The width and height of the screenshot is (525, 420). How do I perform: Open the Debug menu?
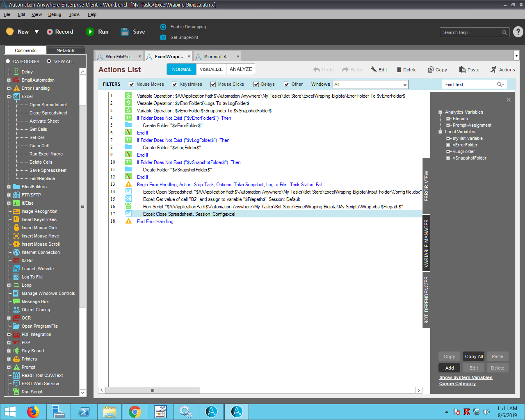pyautogui.click(x=55, y=14)
